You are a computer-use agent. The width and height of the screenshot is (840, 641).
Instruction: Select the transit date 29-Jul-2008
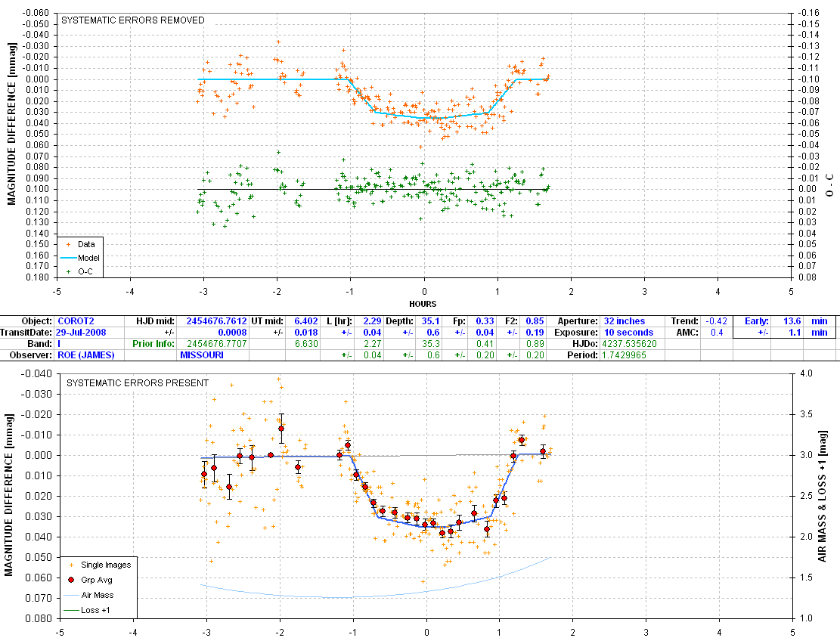(80, 333)
